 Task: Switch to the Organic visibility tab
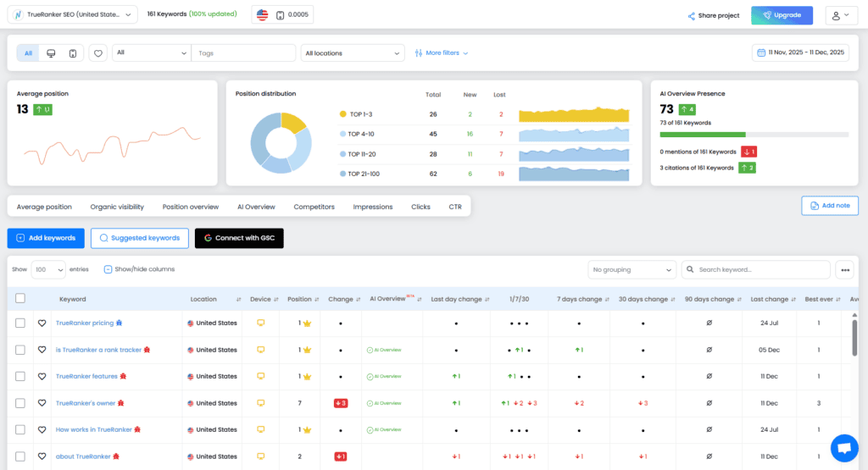[x=117, y=207]
